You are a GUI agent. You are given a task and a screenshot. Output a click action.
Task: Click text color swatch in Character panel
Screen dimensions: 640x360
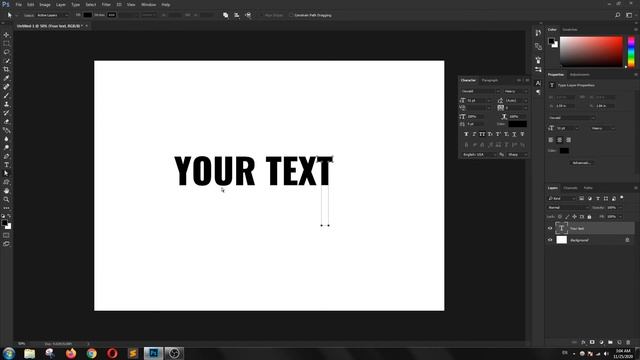point(518,124)
